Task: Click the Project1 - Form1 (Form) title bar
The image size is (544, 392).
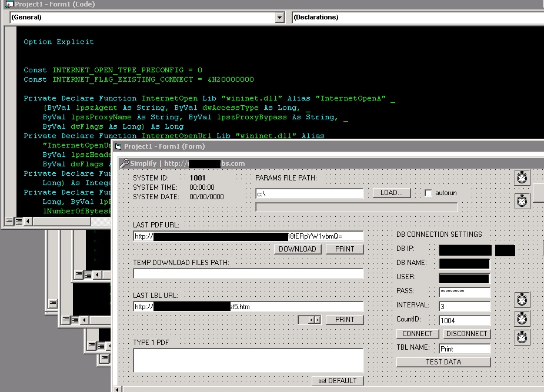Action: click(x=329, y=146)
